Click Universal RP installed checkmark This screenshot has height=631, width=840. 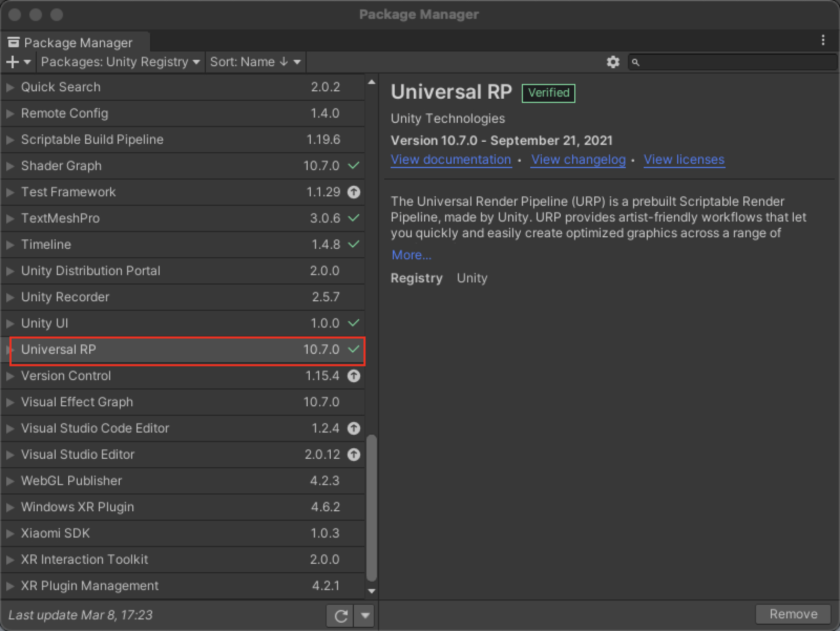(354, 349)
